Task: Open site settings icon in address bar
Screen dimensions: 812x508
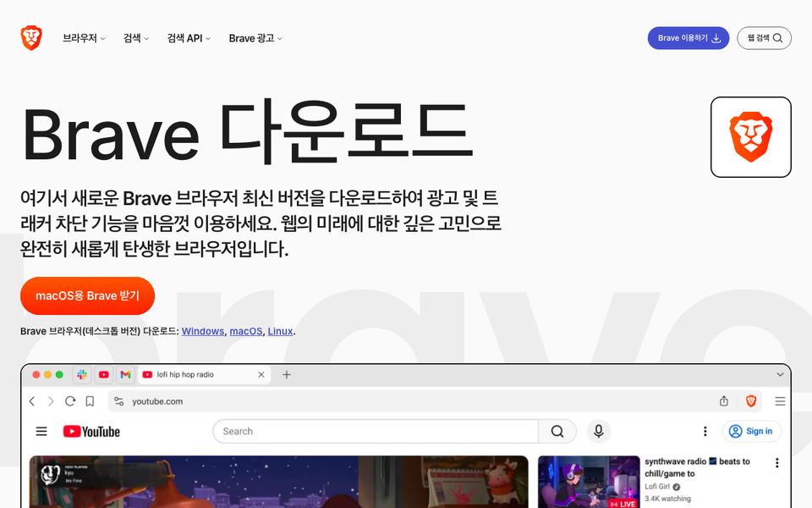Action: pos(119,401)
